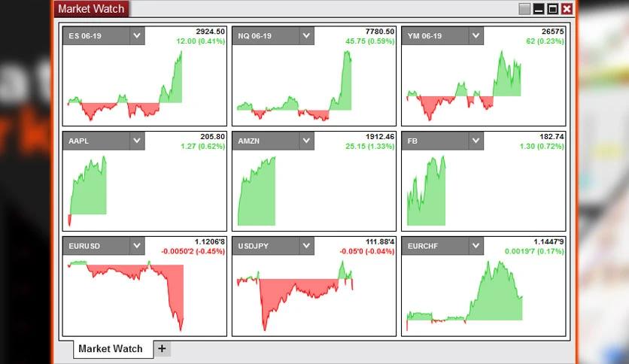Click the AMZN instrument label
Viewport: 629px width, 364px height.
click(249, 141)
